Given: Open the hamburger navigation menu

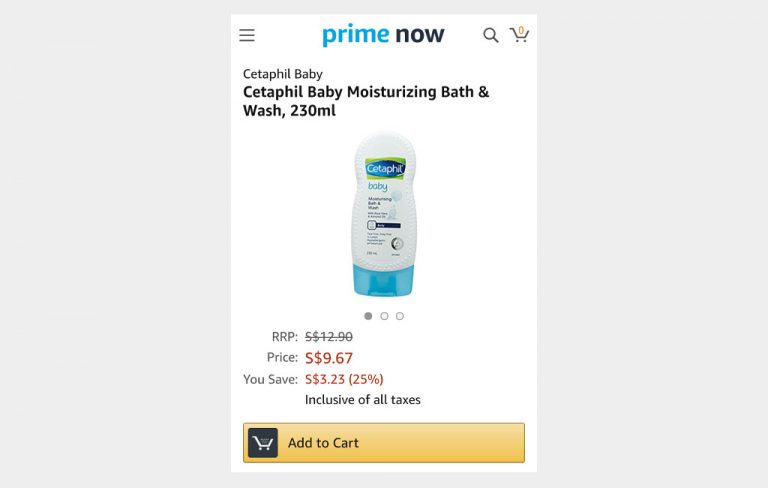Looking at the screenshot, I should (x=247, y=35).
